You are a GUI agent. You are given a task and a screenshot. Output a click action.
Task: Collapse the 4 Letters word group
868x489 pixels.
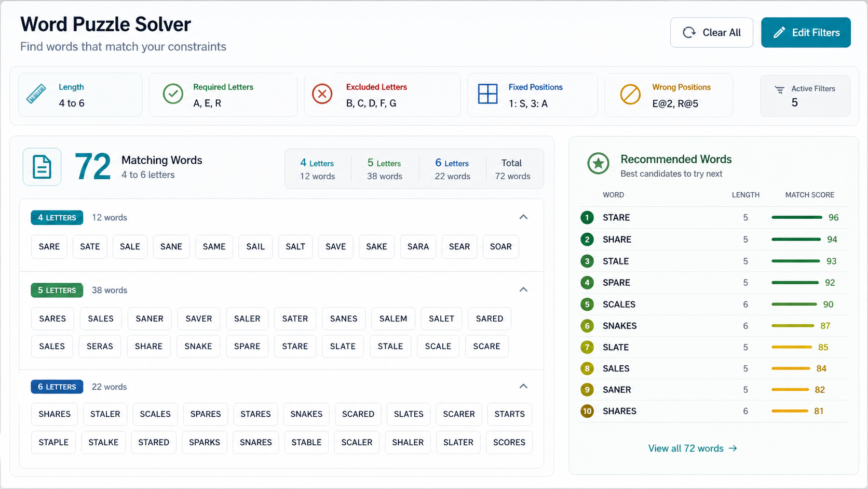pyautogui.click(x=523, y=217)
